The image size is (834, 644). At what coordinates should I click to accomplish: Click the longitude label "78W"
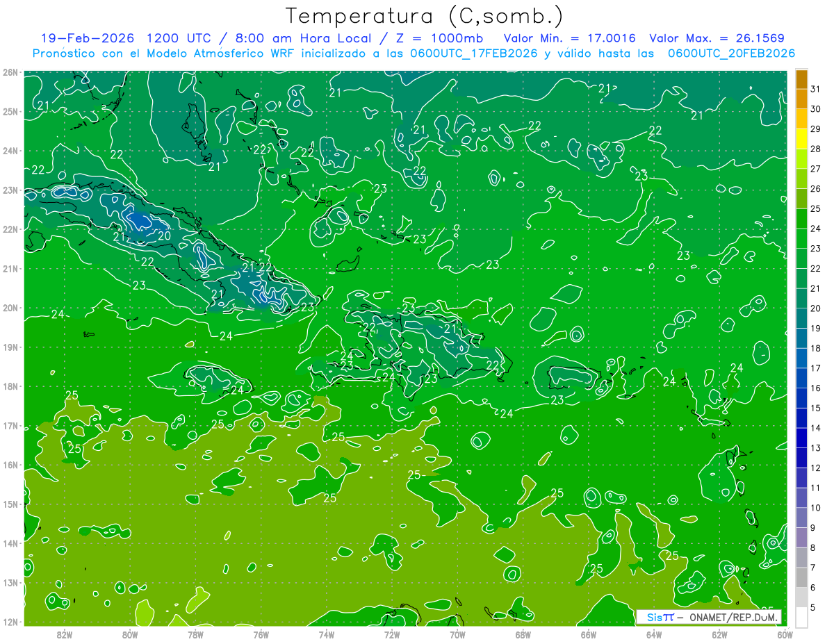click(x=195, y=634)
